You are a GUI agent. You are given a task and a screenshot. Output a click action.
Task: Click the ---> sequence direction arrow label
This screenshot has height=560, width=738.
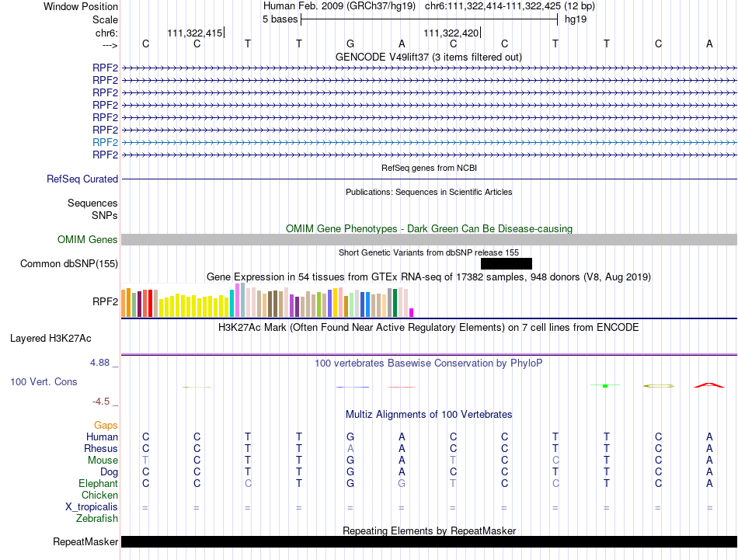tap(110, 45)
